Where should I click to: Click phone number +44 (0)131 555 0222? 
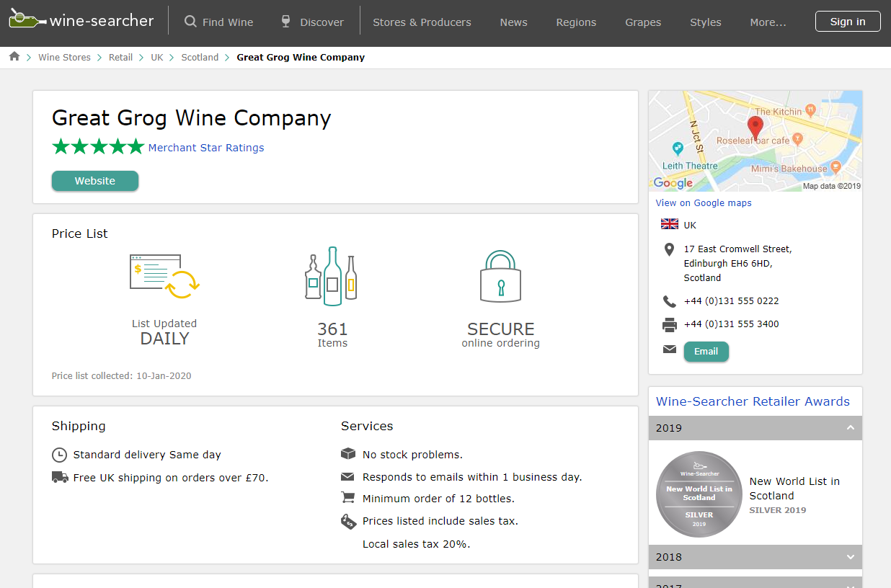pos(731,301)
